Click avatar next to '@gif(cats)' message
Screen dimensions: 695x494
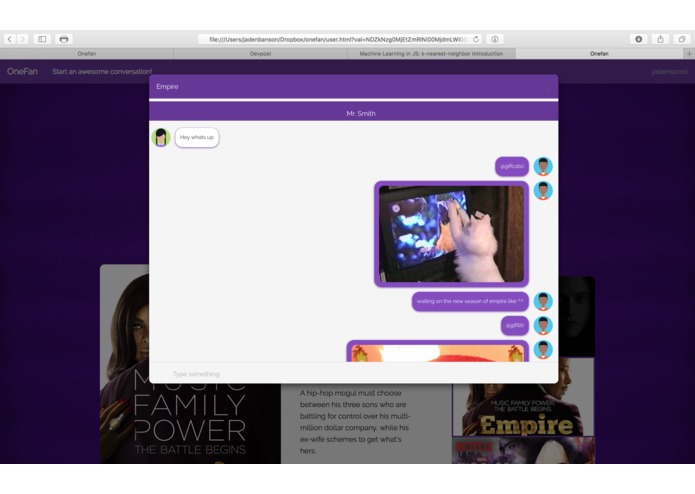pos(543,166)
